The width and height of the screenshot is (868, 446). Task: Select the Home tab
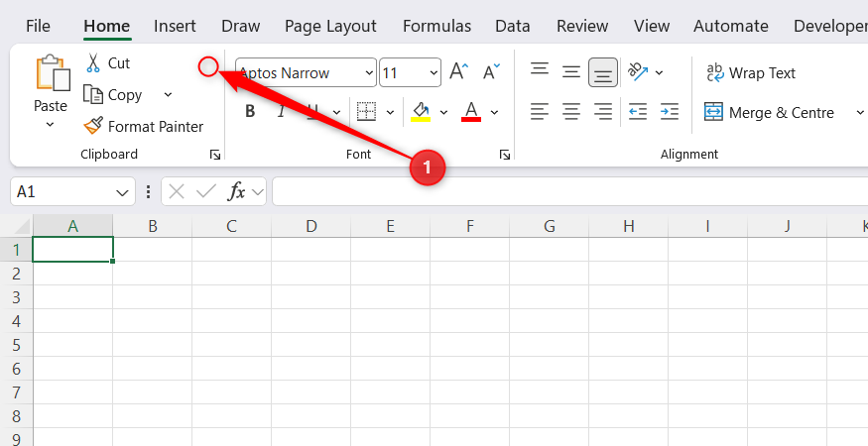[x=107, y=26]
